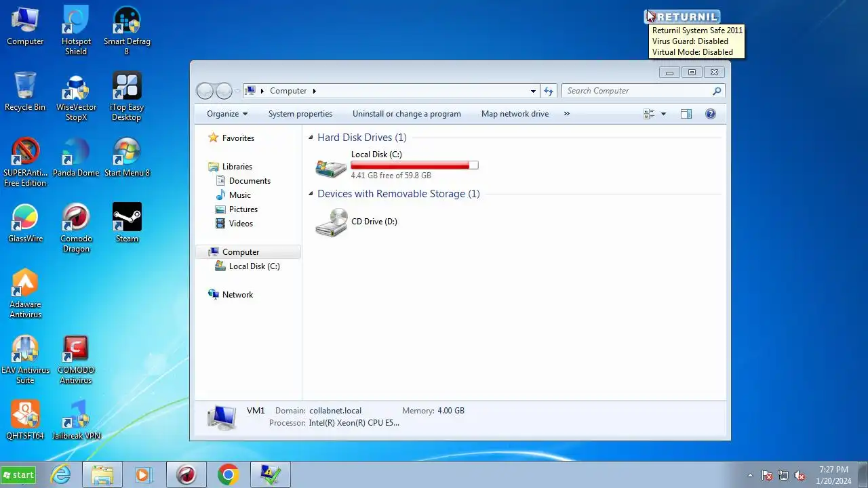Viewport: 868px width, 488px height.
Task: Show hidden tray icons arrow
Action: 750,475
